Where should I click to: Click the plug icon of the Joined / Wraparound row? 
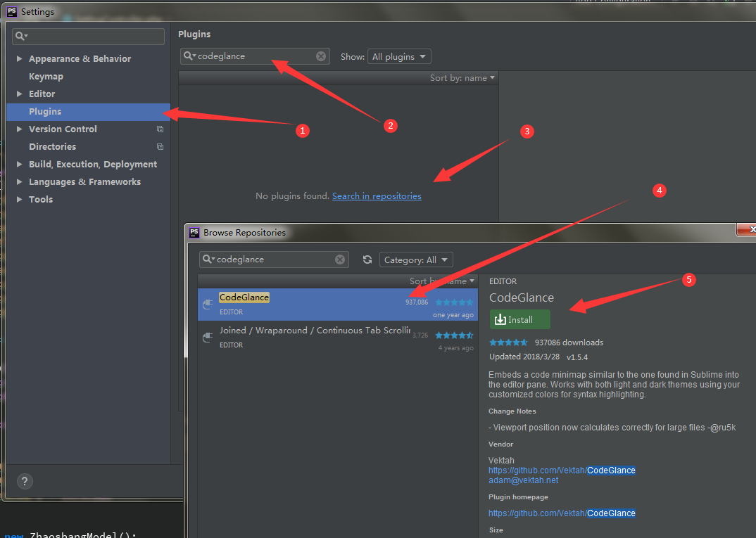208,337
